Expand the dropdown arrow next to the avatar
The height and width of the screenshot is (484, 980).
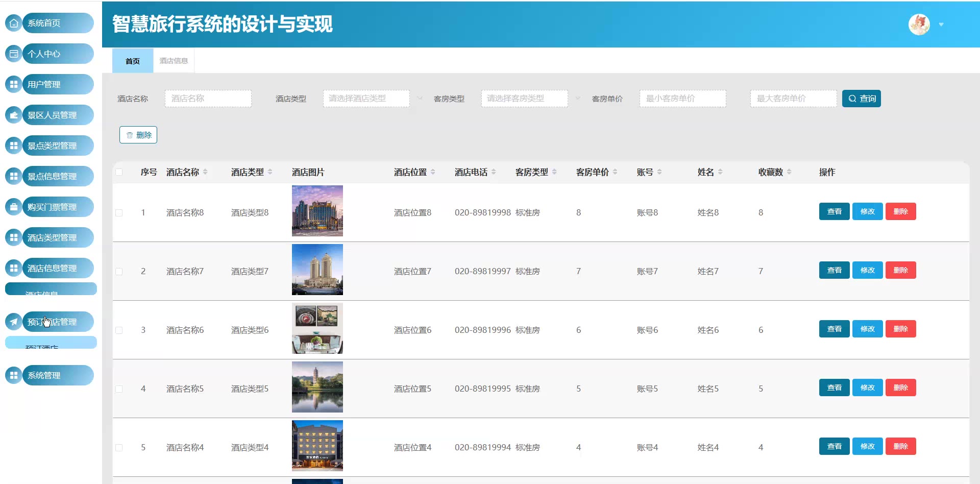coord(941,25)
